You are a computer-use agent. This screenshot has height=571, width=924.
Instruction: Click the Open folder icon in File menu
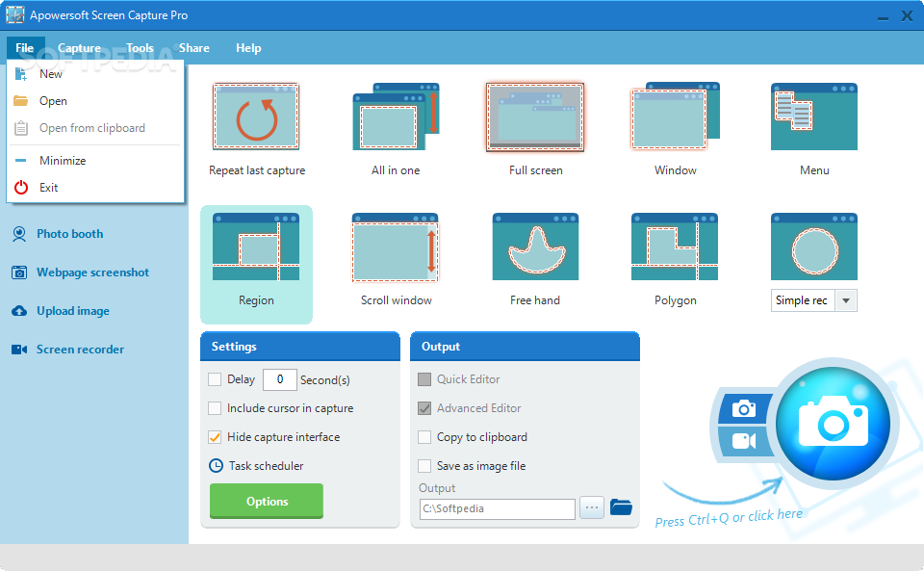(x=20, y=101)
